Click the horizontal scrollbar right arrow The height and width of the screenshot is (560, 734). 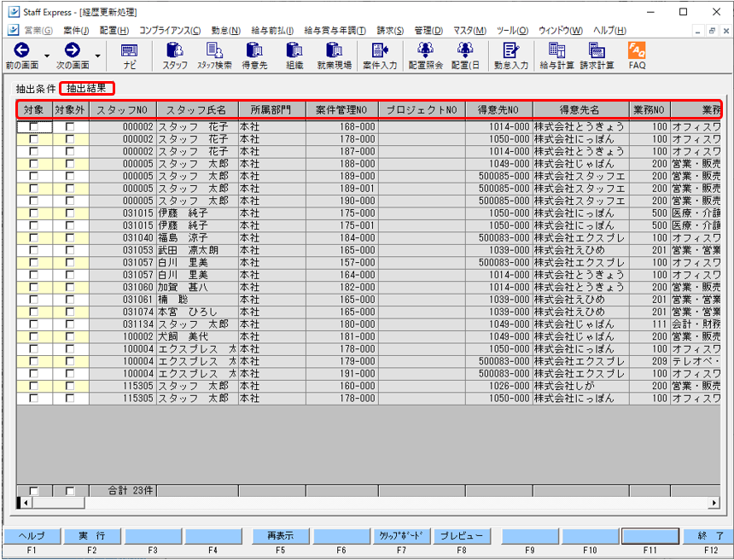(x=714, y=503)
